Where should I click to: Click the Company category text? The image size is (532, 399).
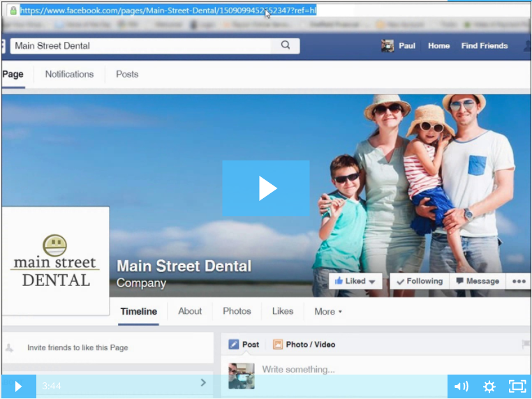click(x=141, y=283)
